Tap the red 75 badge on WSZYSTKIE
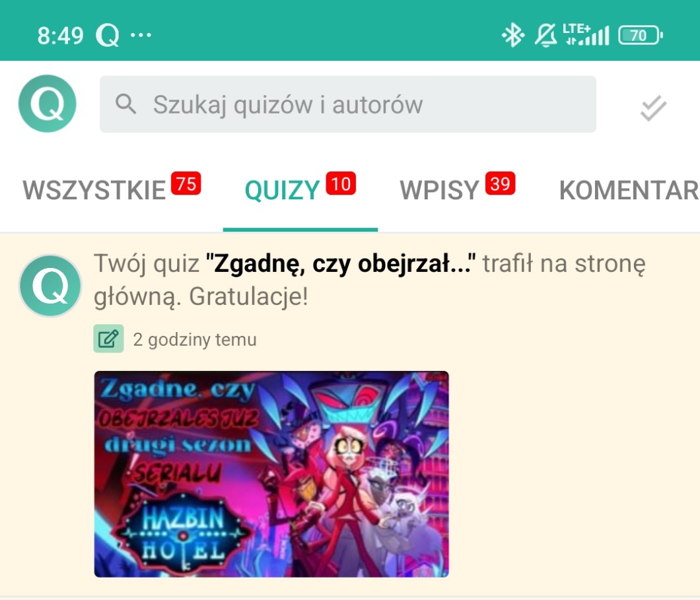Viewport: 700px width, 600px height. pyautogui.click(x=186, y=183)
